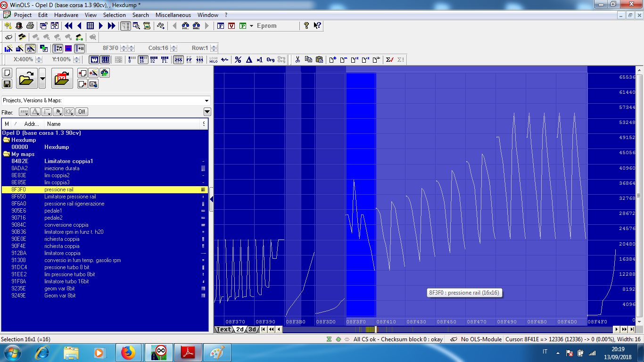Click the horizontal overview scrollbar under graph
The image size is (644, 362).
447,329
